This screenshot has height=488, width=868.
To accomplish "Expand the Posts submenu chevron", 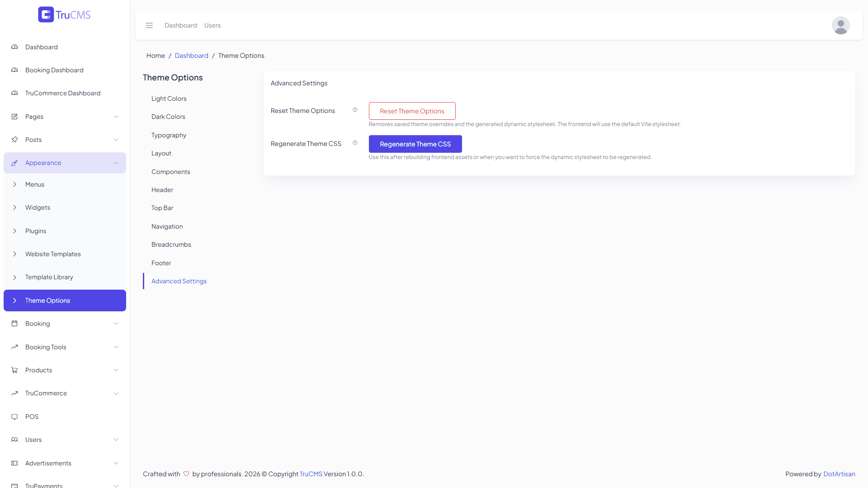I will [x=116, y=140].
